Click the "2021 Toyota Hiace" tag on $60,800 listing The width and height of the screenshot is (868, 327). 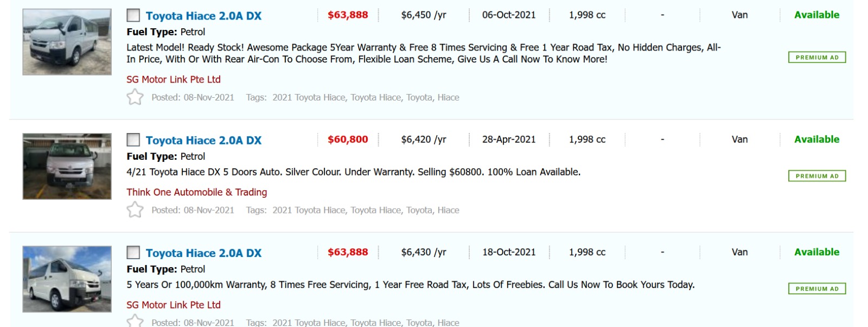coord(309,210)
